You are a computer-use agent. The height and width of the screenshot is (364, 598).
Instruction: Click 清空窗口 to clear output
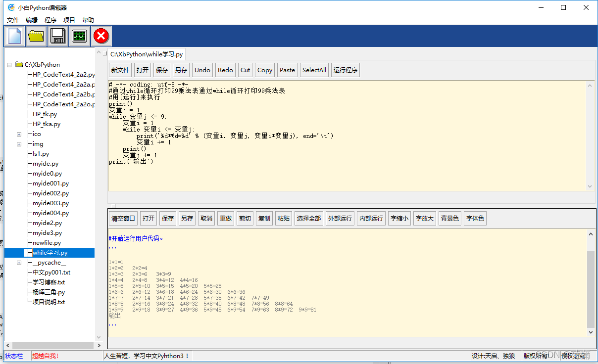tap(123, 218)
